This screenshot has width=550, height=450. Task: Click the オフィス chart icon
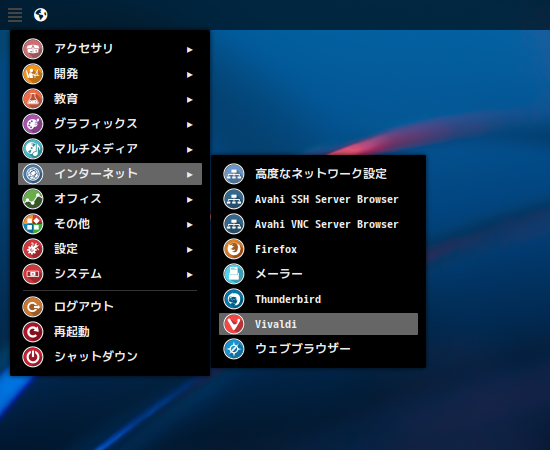click(x=33, y=199)
